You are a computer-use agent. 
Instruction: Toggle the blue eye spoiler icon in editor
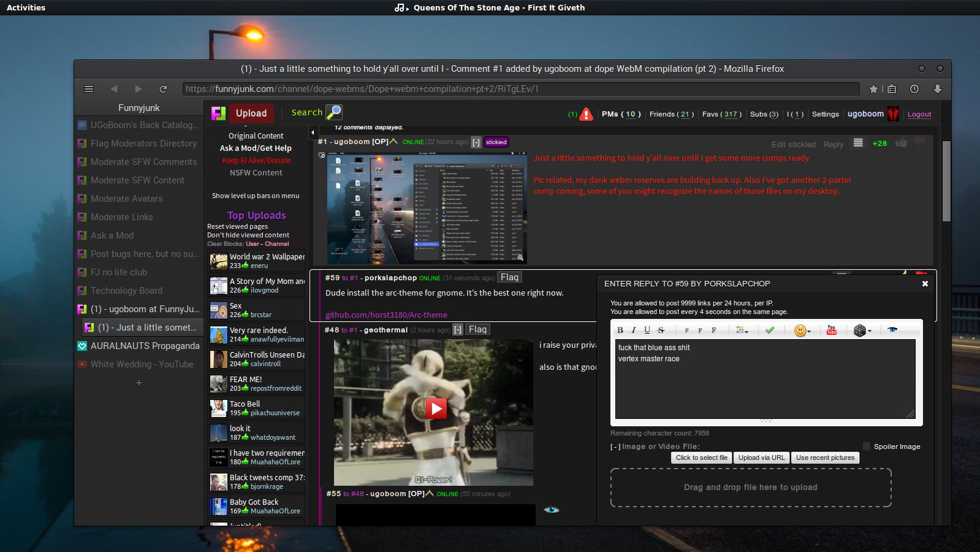pos(892,330)
